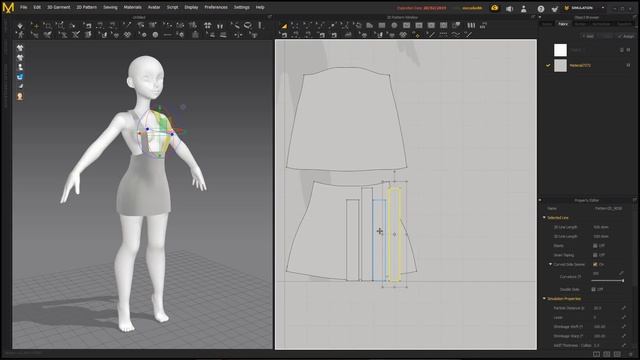Reset the Curvature value icon

621,273
